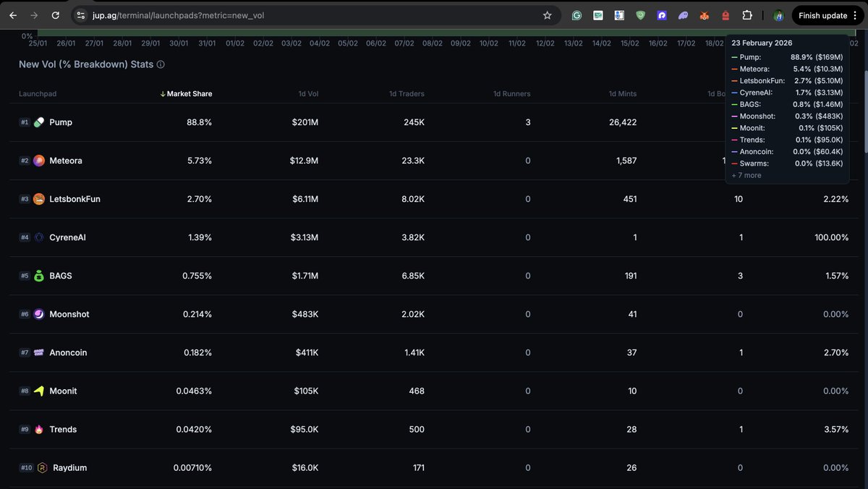Screen dimensions: 868x489
Task: Select the Moonshot launchpad name
Action: 68,314
